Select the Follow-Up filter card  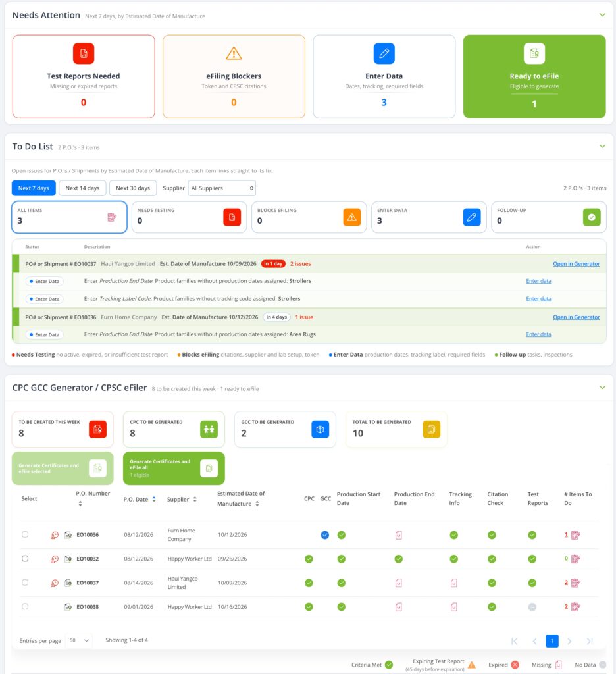click(x=549, y=217)
